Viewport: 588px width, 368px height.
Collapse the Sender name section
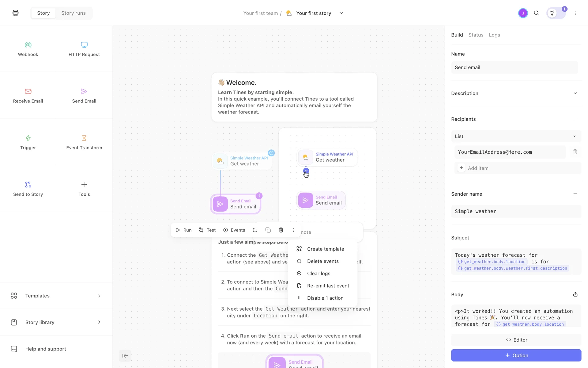(x=575, y=194)
